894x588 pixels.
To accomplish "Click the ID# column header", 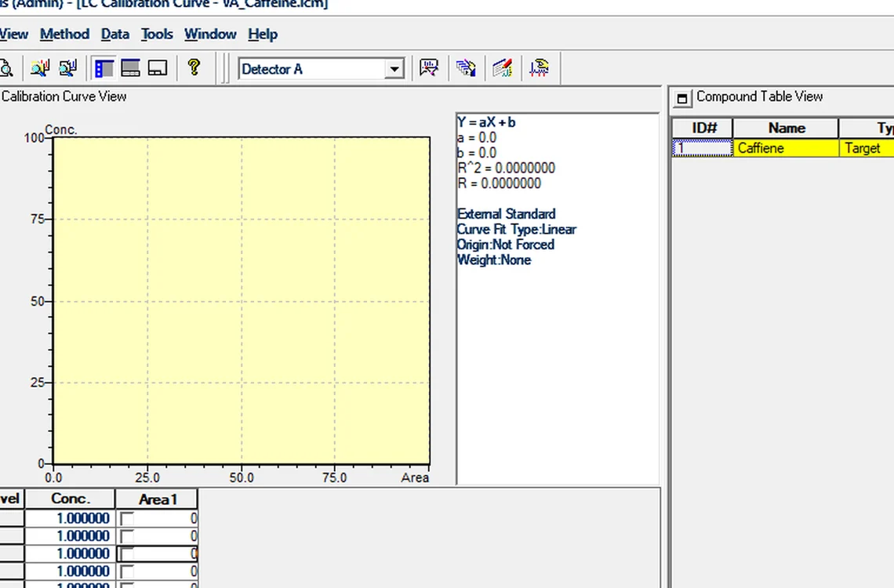I will pyautogui.click(x=703, y=129).
